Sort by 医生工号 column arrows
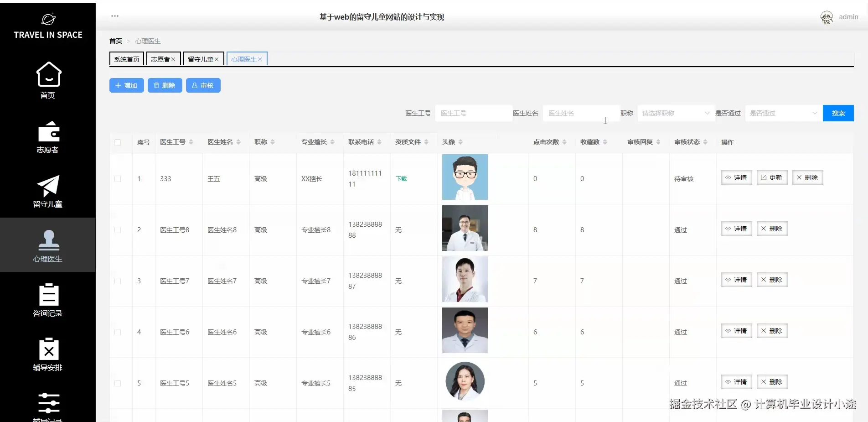The height and width of the screenshot is (422, 868). (x=191, y=142)
